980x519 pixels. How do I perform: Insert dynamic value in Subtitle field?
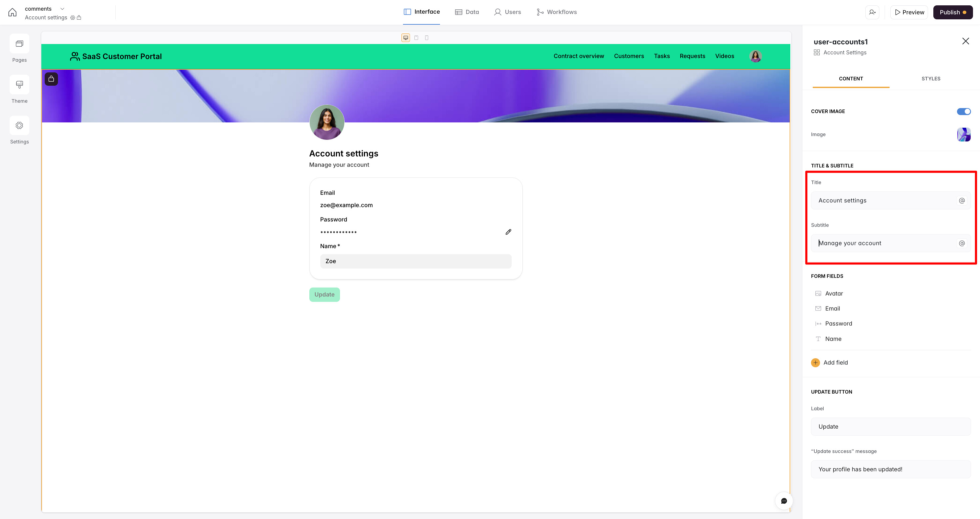coord(962,243)
